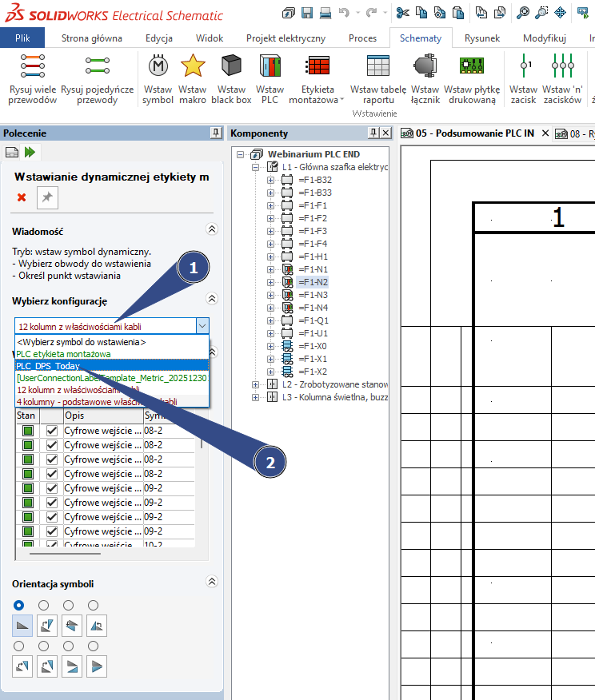Viewport: 595px width, 700px height.
Task: Collapse the Wiadomość section
Action: click(211, 230)
